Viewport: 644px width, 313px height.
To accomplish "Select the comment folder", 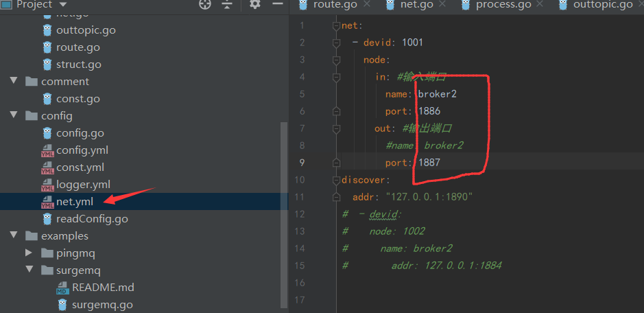I will pyautogui.click(x=65, y=82).
